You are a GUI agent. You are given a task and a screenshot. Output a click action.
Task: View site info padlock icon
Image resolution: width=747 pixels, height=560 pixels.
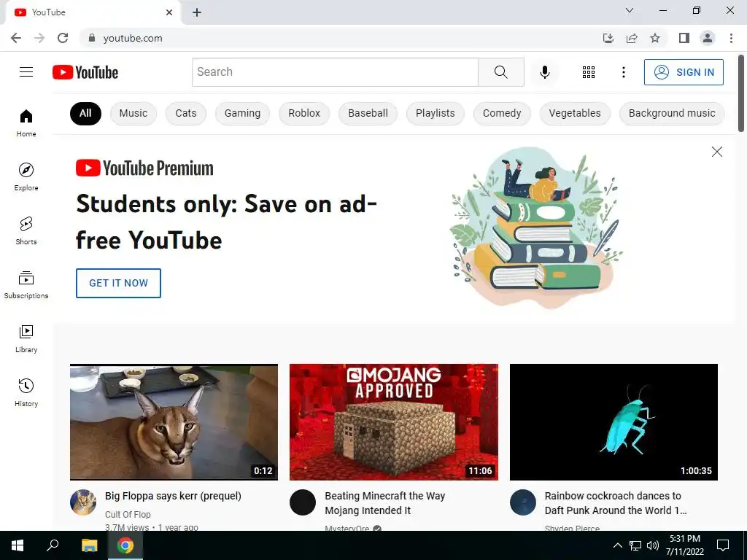92,38
